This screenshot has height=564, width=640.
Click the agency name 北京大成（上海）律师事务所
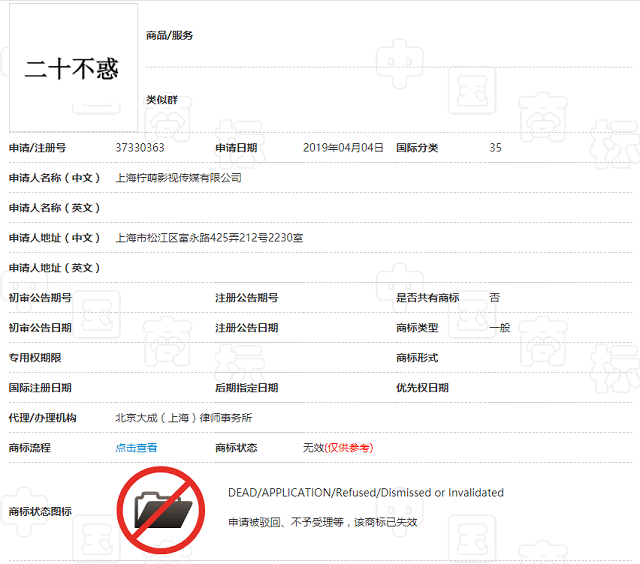pos(184,418)
